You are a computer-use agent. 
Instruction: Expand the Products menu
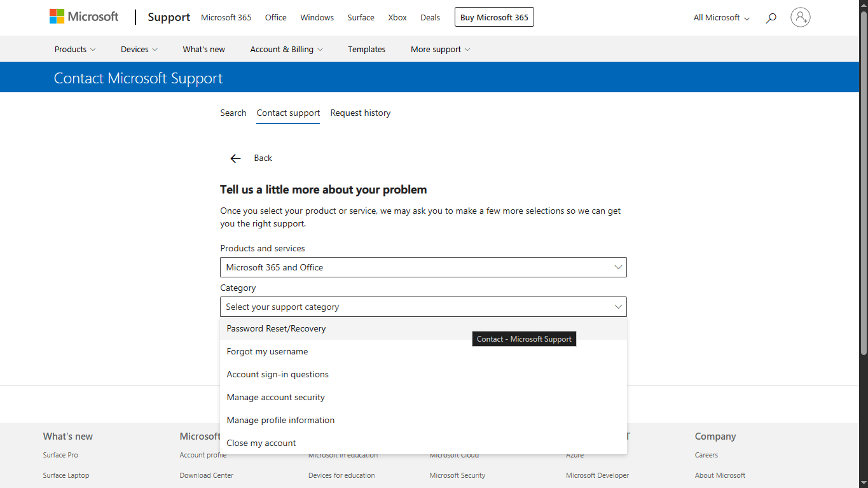(x=75, y=49)
